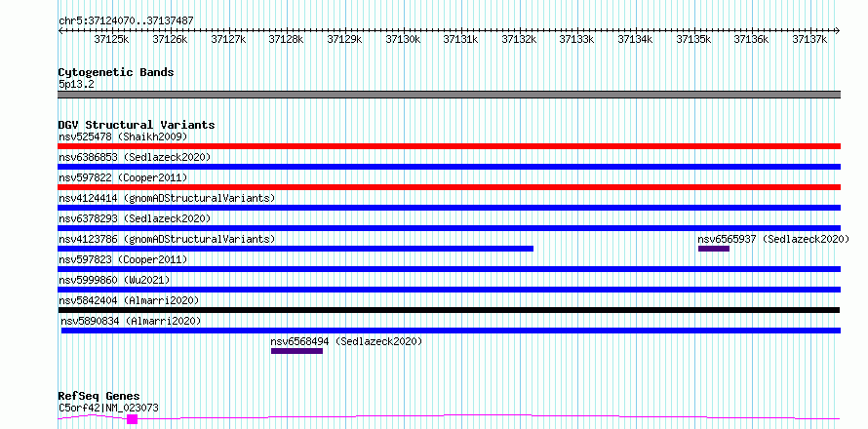Click the nsv6565937 (Sedlazeck2020) label
The width and height of the screenshot is (868, 429).
[x=773, y=239]
